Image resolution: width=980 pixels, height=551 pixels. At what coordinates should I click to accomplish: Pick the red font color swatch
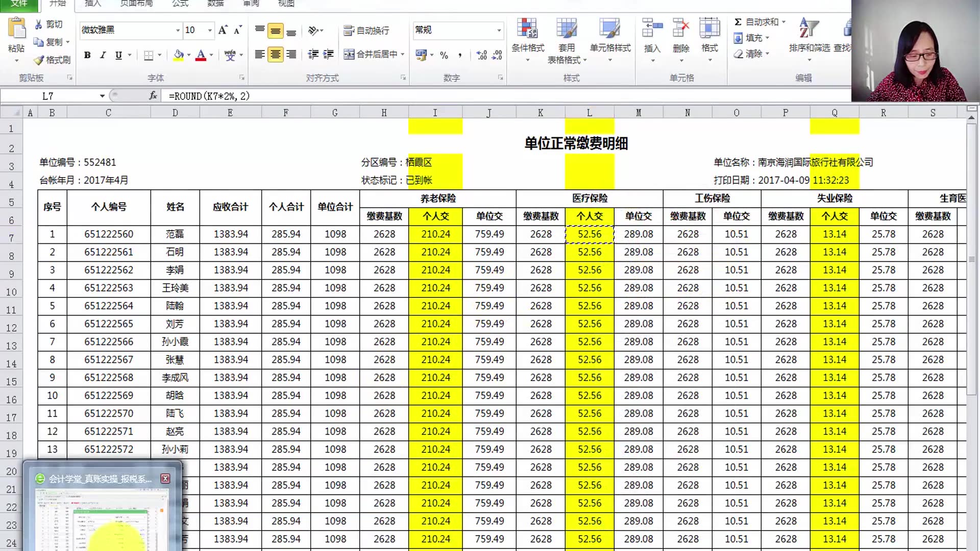pos(201,55)
